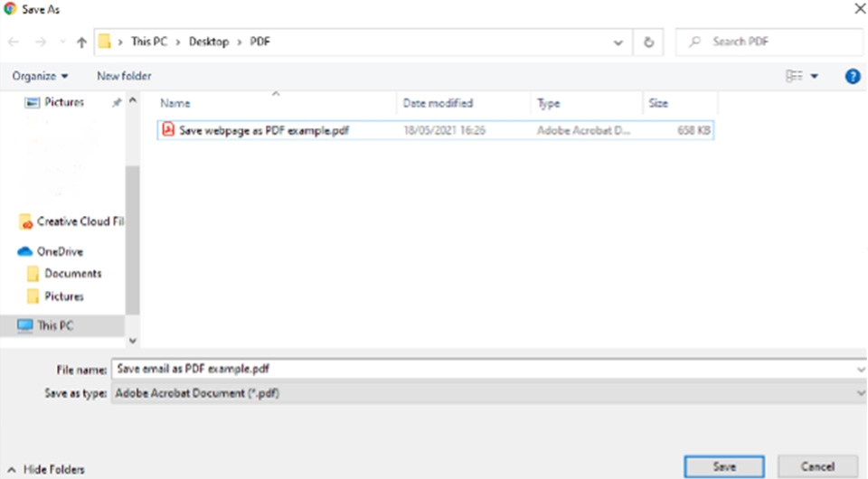Viewport: 868px width, 479px height.
Task: Click the Adobe Acrobat D... type cell
Action: (583, 130)
